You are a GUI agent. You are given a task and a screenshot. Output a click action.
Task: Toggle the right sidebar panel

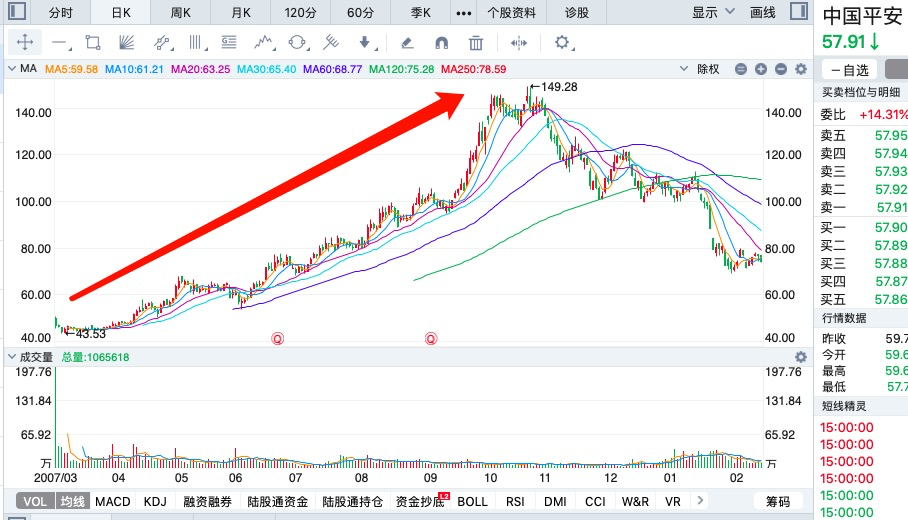(797, 13)
